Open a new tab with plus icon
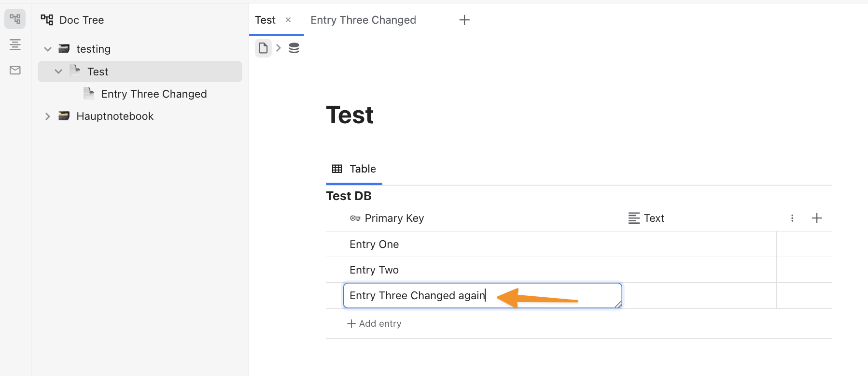The height and width of the screenshot is (376, 868). pos(464,20)
